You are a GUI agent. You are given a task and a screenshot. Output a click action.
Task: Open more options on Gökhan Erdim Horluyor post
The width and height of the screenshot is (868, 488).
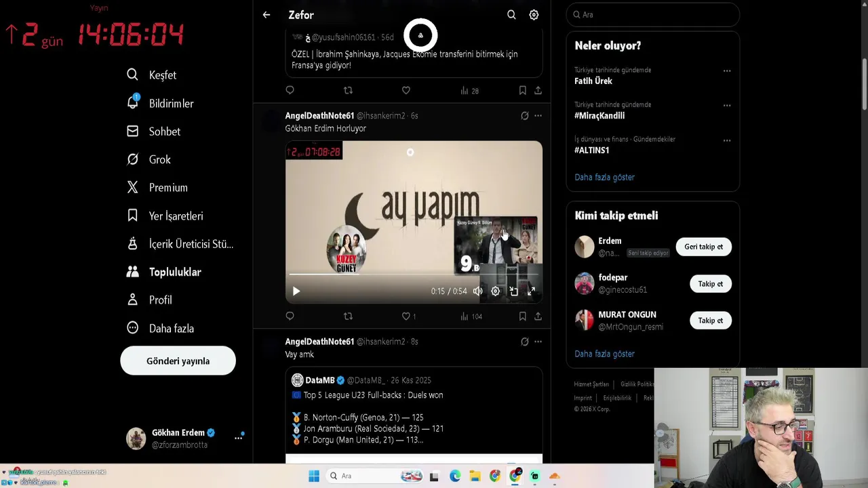[538, 116]
